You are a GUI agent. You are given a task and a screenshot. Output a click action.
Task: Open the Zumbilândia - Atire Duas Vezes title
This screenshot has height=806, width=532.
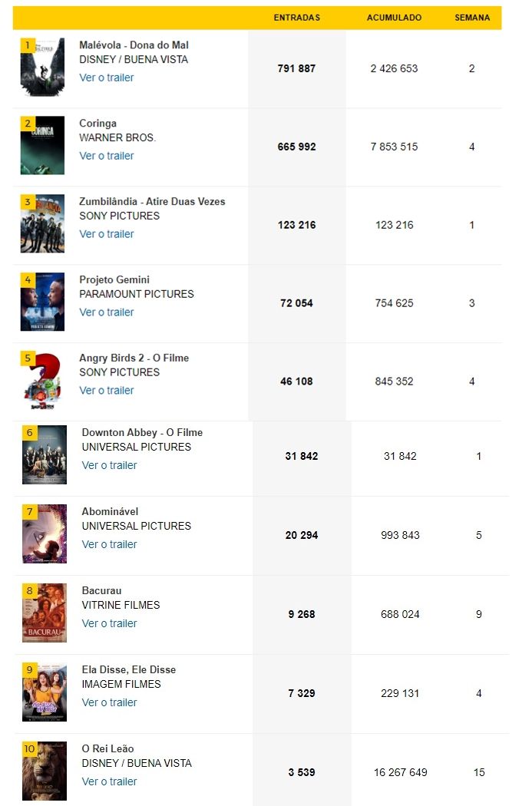[152, 201]
